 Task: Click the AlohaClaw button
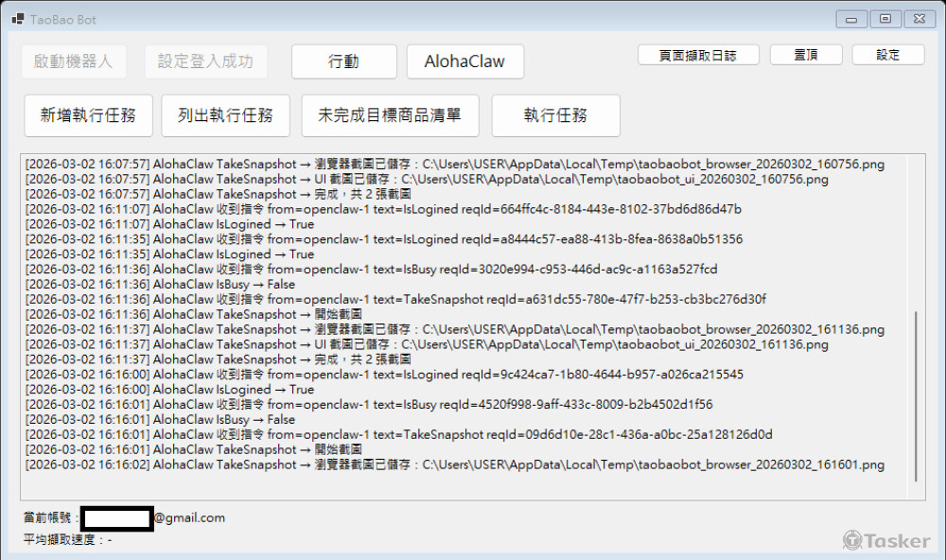[465, 61]
